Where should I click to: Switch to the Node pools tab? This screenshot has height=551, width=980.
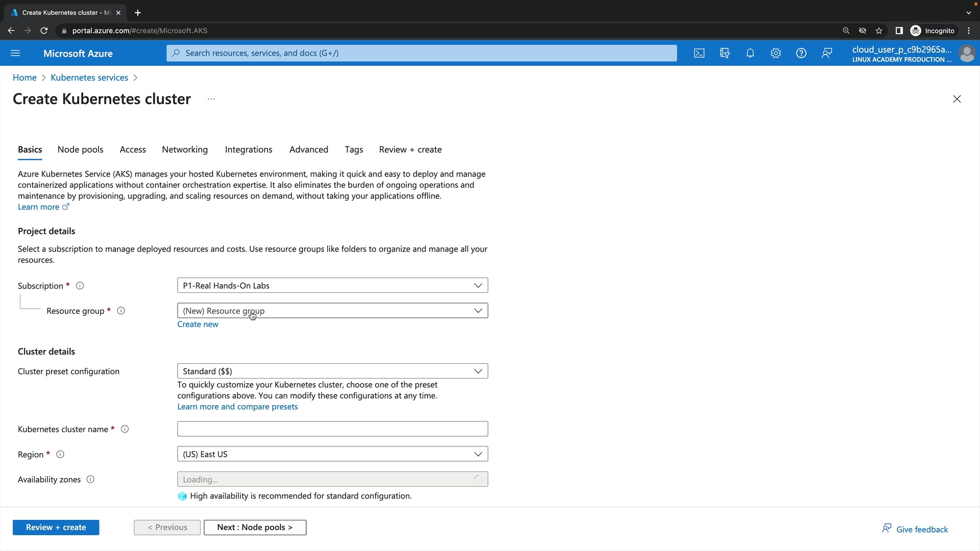(x=80, y=149)
